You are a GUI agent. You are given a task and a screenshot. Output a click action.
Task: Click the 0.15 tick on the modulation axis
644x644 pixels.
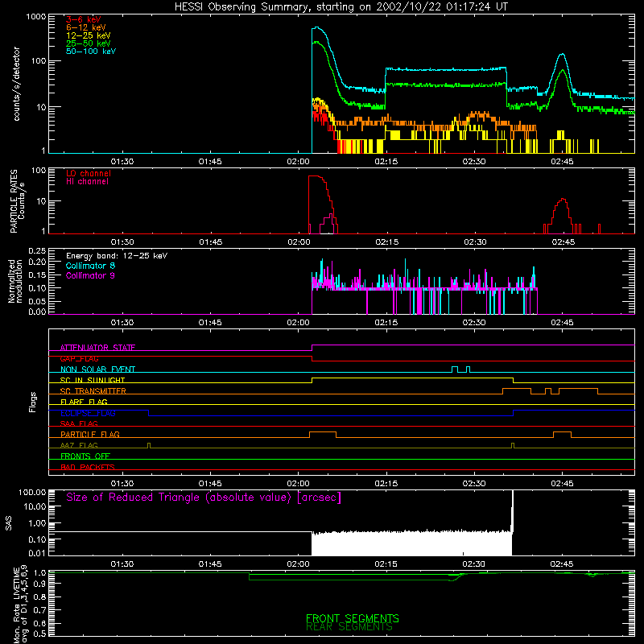point(37,275)
